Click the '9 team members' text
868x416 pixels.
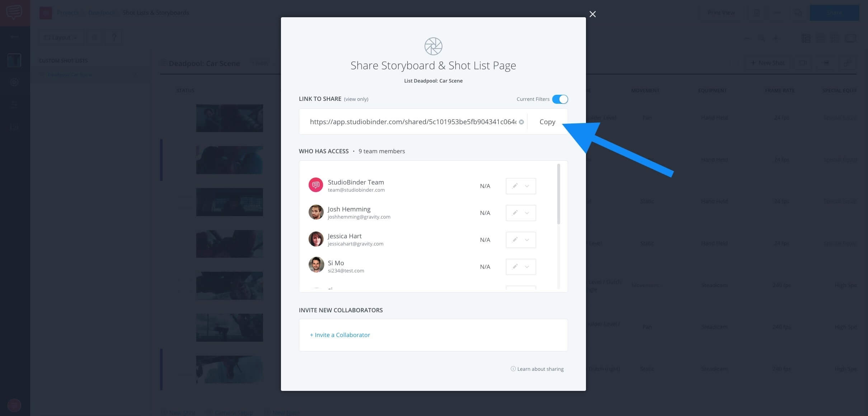pyautogui.click(x=381, y=151)
